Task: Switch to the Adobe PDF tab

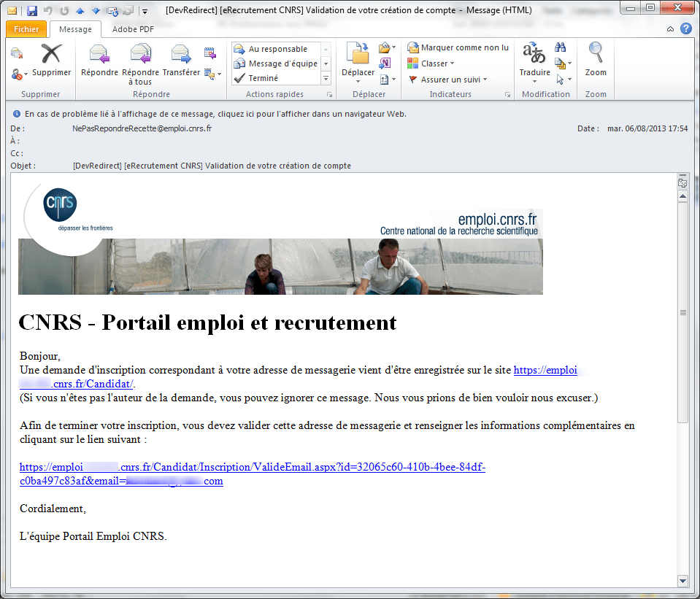Action: [133, 29]
